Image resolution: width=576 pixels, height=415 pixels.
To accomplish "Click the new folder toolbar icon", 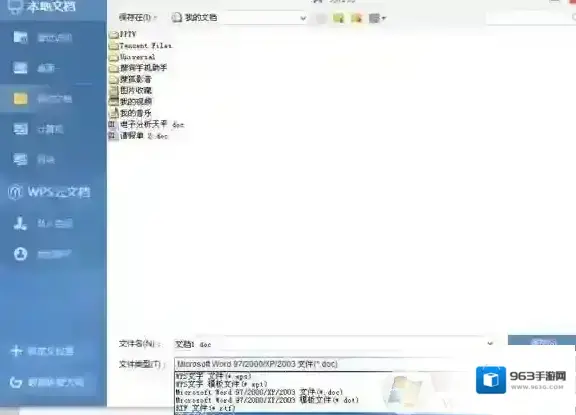I will pos(356,18).
